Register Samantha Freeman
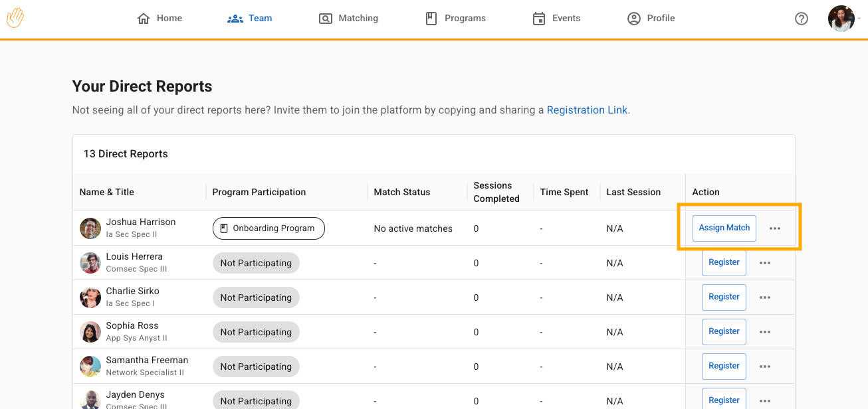868x409 pixels. click(x=724, y=366)
